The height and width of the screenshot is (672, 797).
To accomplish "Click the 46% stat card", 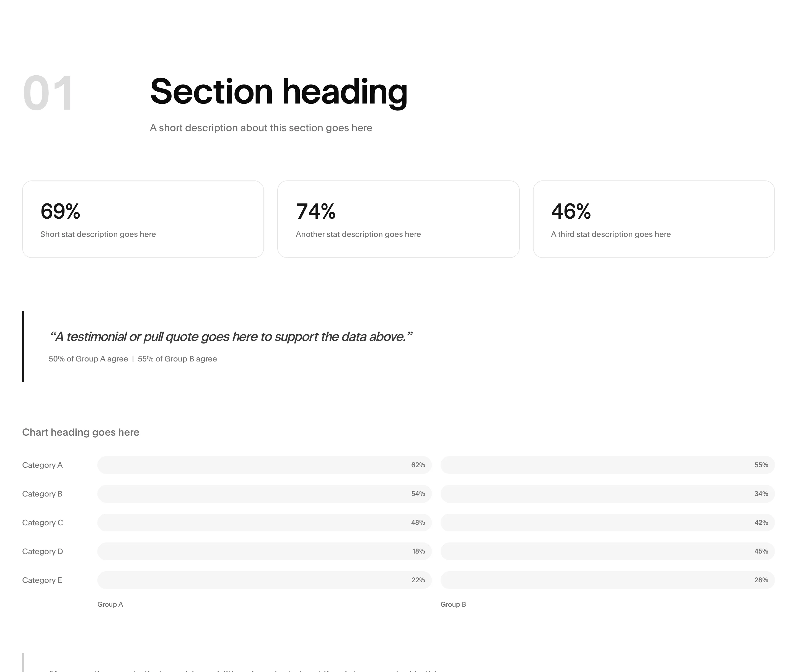I will 654,219.
